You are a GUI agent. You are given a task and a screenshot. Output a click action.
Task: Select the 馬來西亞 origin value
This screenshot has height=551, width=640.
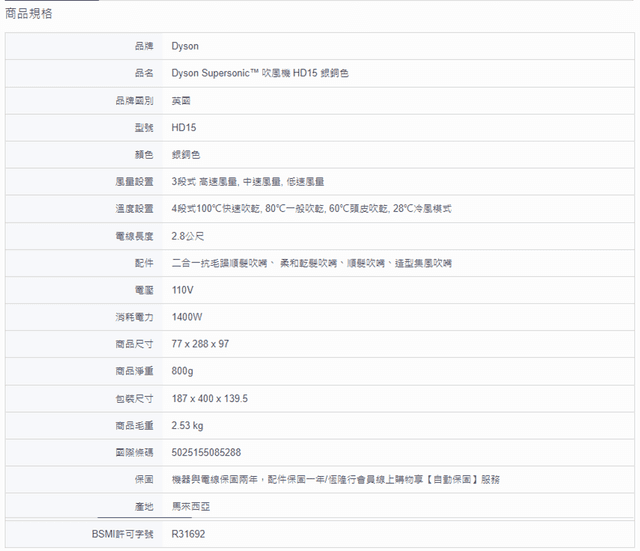(x=191, y=506)
